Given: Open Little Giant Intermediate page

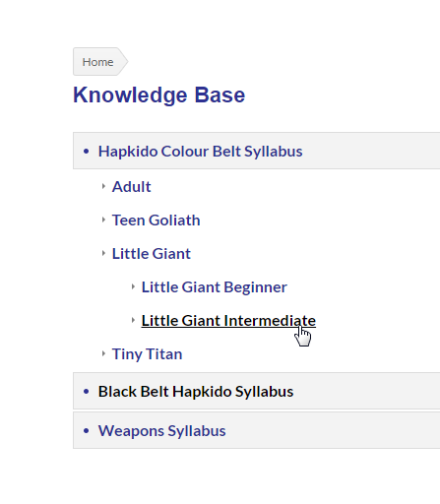Looking at the screenshot, I should [x=228, y=321].
